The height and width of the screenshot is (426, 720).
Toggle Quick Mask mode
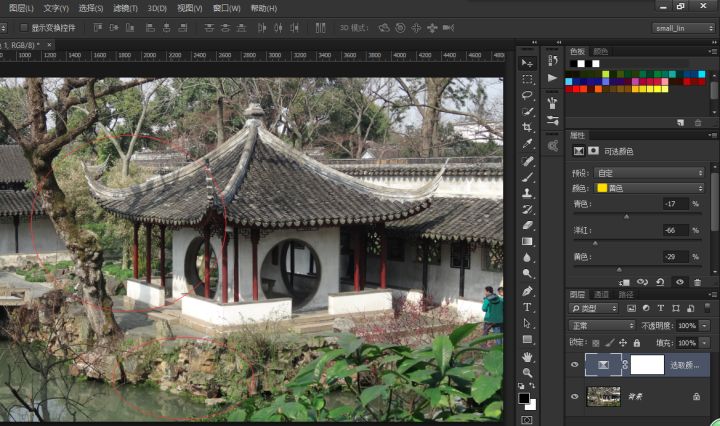coord(527,420)
